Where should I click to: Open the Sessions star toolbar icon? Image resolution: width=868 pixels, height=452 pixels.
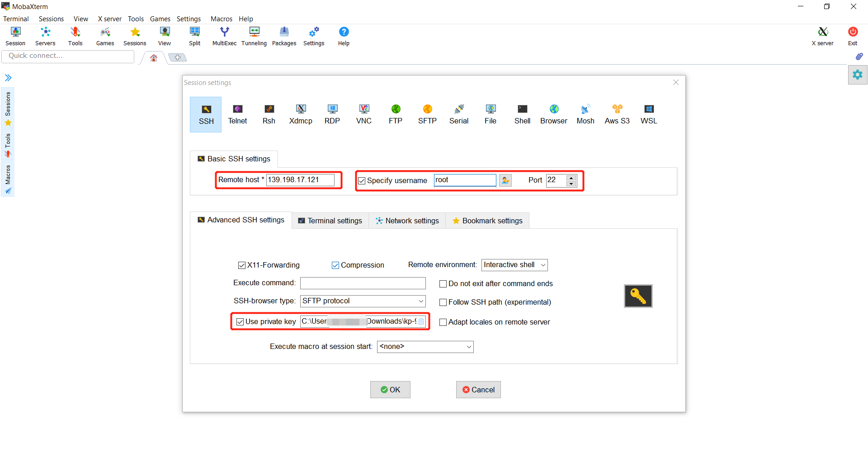135,36
